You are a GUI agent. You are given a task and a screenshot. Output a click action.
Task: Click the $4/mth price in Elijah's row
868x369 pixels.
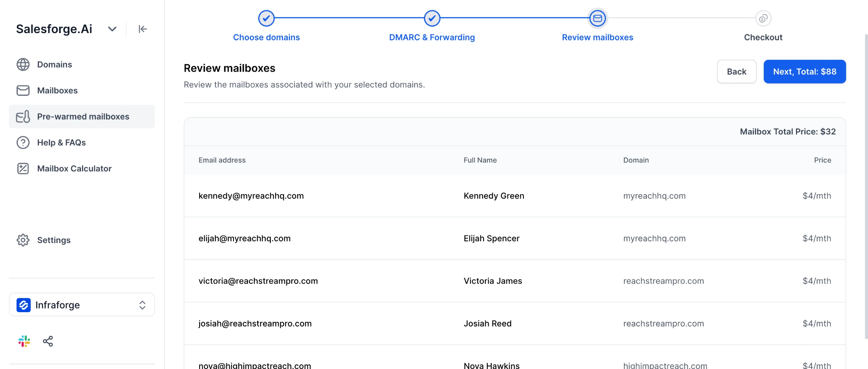coord(817,238)
